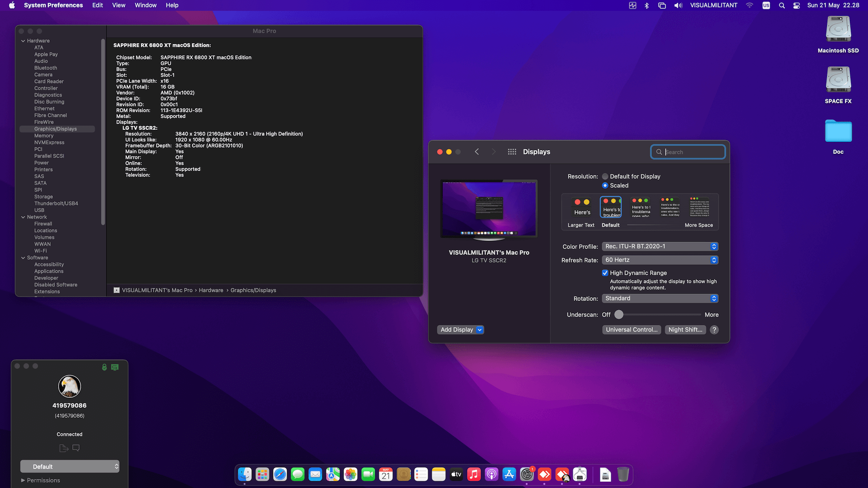
Task: Click the show-all grid icon in Displays toolbar
Action: [x=512, y=152]
